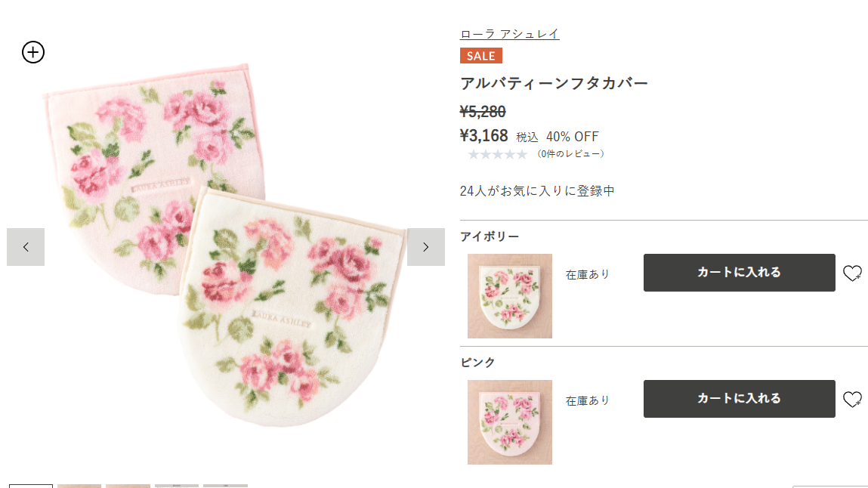Open next product photo with right arrow
The height and width of the screenshot is (488, 868).
(426, 247)
